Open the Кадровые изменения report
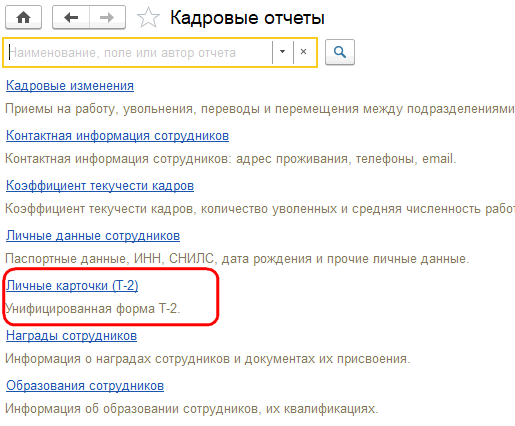 point(70,86)
